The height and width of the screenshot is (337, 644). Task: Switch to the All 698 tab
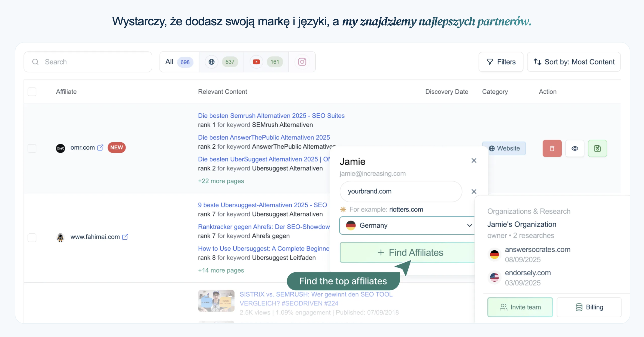point(179,62)
